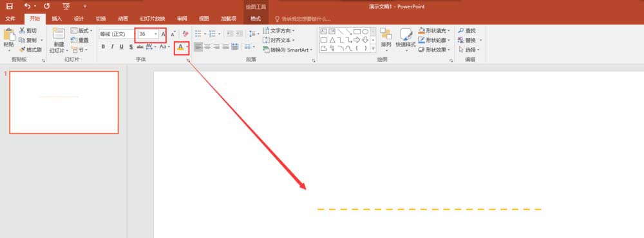The height and width of the screenshot is (238, 644).
Task: Pick the elbow connector shape
Action: (340, 40)
